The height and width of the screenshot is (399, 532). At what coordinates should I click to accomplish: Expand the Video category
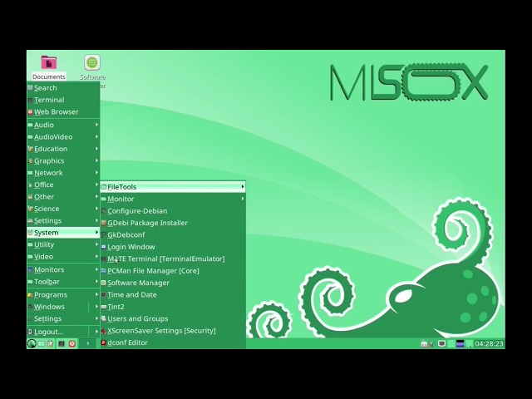click(63, 257)
